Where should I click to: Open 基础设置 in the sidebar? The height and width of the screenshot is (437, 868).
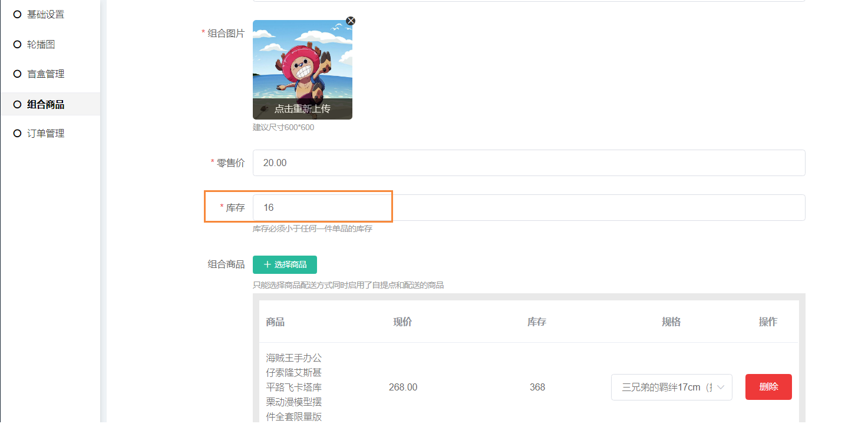tap(45, 14)
